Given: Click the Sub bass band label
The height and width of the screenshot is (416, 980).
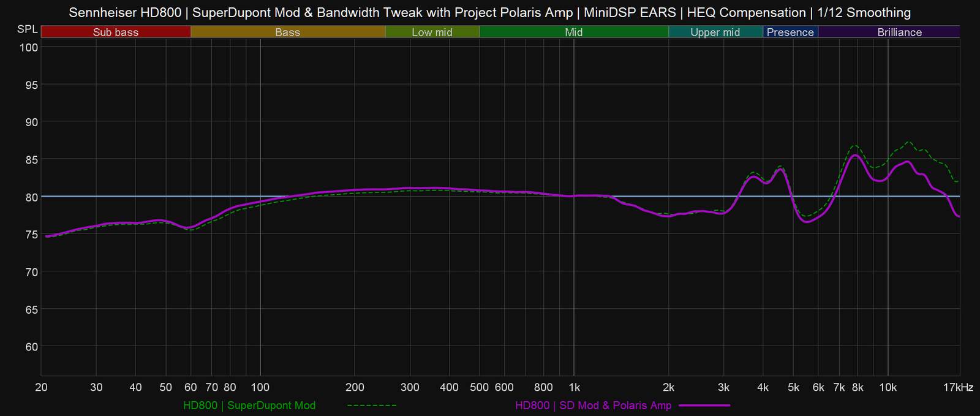Looking at the screenshot, I should coord(116,32).
